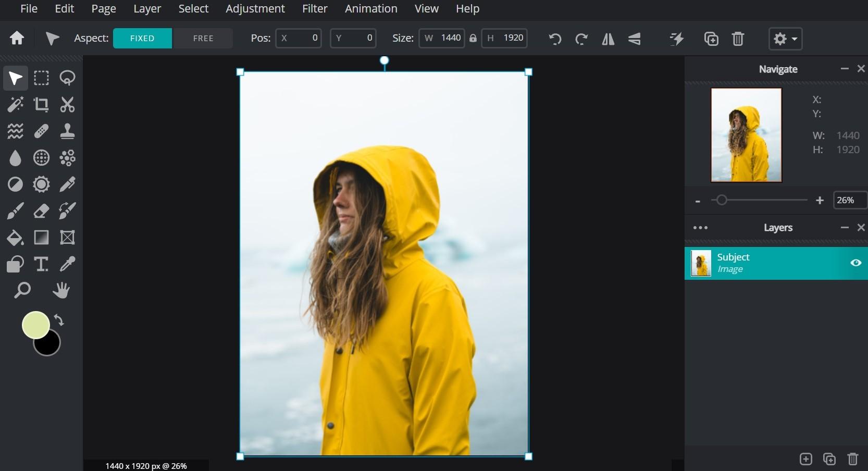The width and height of the screenshot is (868, 471).
Task: Set aspect mode to FIXED
Action: point(142,39)
